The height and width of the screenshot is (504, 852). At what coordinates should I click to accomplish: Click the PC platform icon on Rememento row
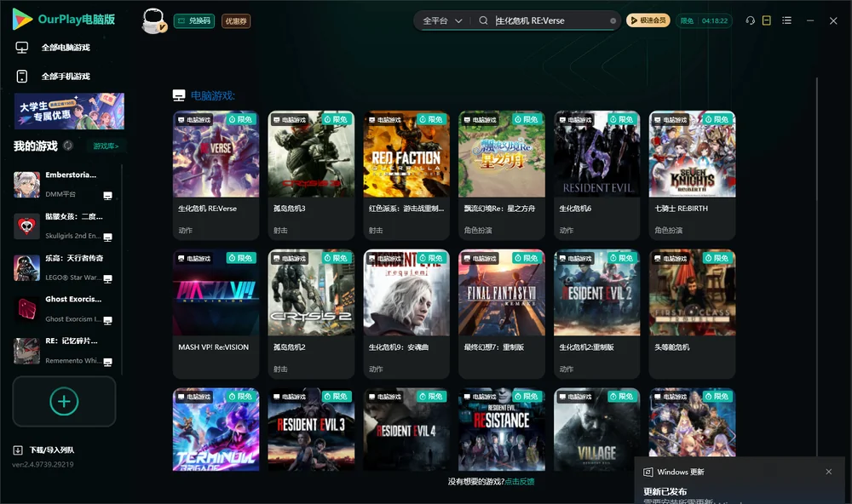tap(107, 363)
